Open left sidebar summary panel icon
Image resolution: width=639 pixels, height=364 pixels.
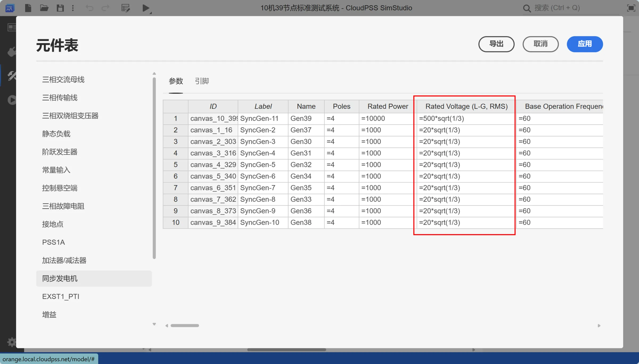coord(11,27)
